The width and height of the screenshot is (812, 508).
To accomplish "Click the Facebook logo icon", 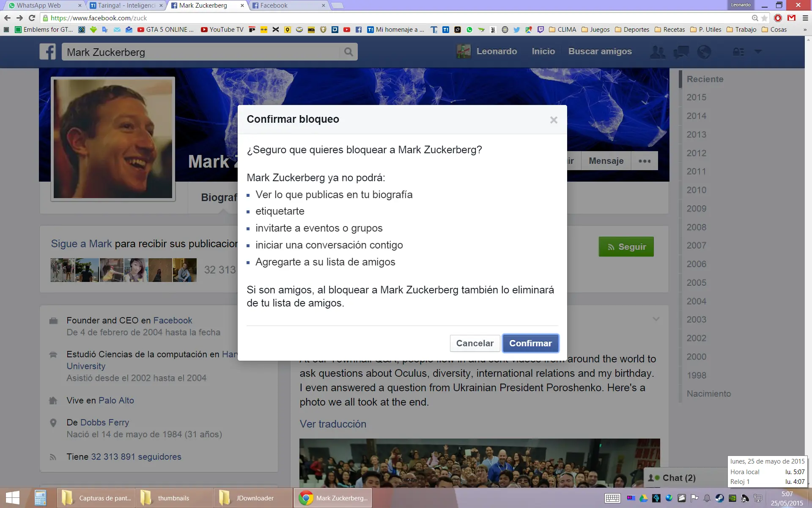I will click(47, 52).
